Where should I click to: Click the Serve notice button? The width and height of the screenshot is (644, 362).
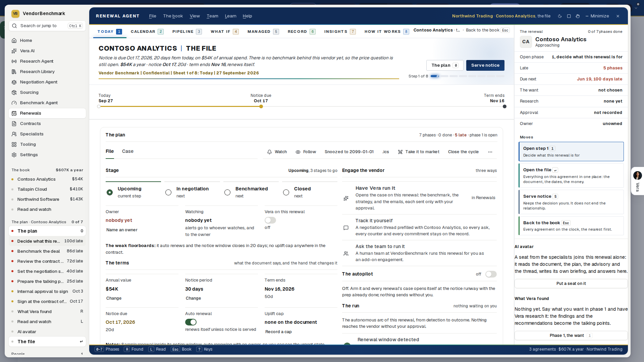click(x=485, y=65)
